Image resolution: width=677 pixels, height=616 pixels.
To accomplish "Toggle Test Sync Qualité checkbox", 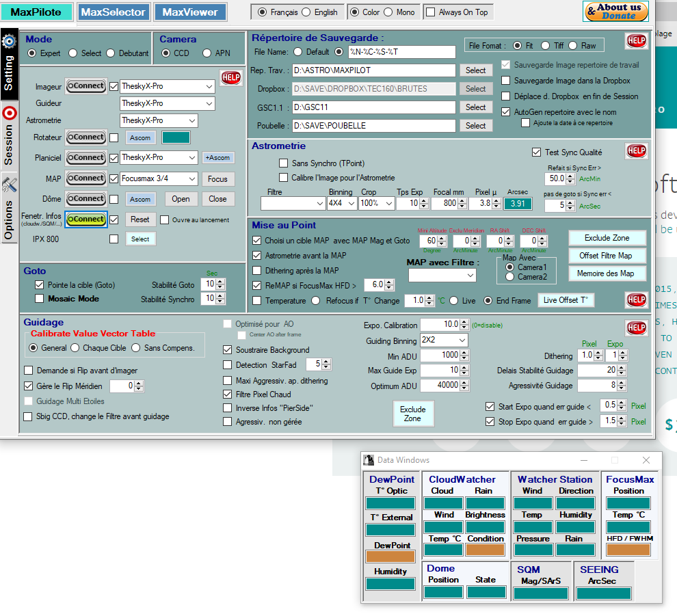I will [x=536, y=152].
